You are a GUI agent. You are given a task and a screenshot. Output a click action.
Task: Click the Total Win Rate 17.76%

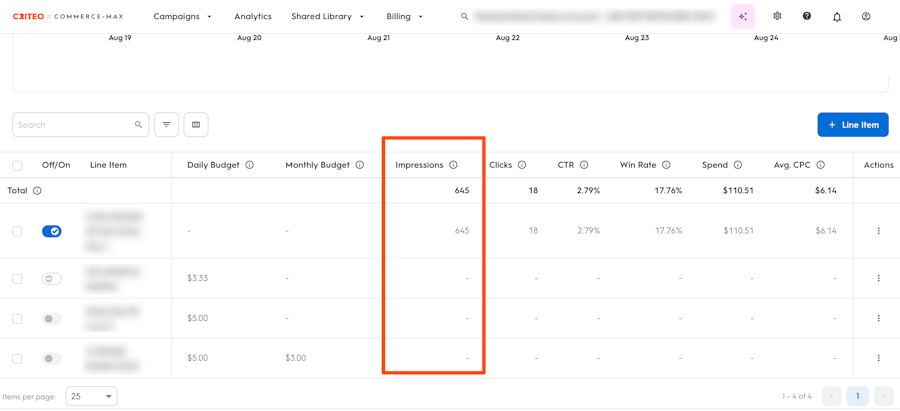[669, 191]
